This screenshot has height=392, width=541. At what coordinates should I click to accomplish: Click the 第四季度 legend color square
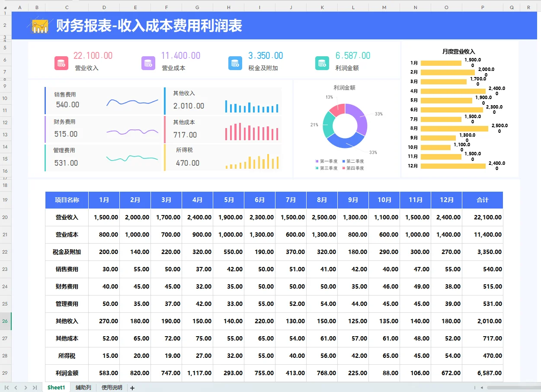pyautogui.click(x=344, y=168)
